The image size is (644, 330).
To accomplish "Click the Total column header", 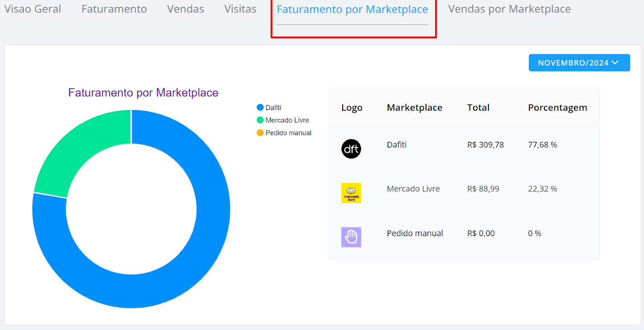I will [x=478, y=108].
